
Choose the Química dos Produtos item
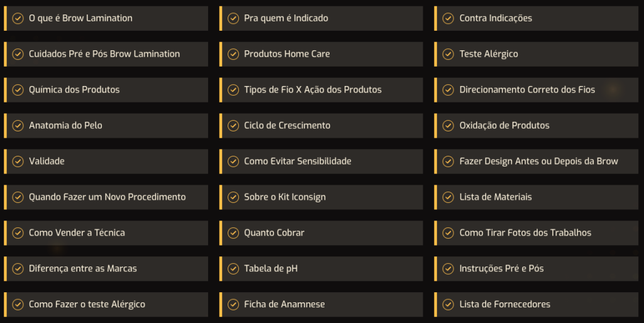pos(106,90)
